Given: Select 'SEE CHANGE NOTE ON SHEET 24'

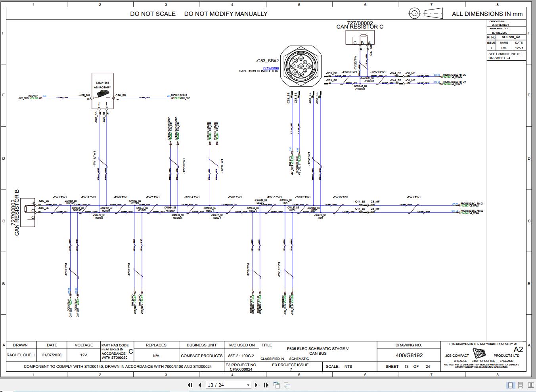Looking at the screenshot, I should 505,56.
